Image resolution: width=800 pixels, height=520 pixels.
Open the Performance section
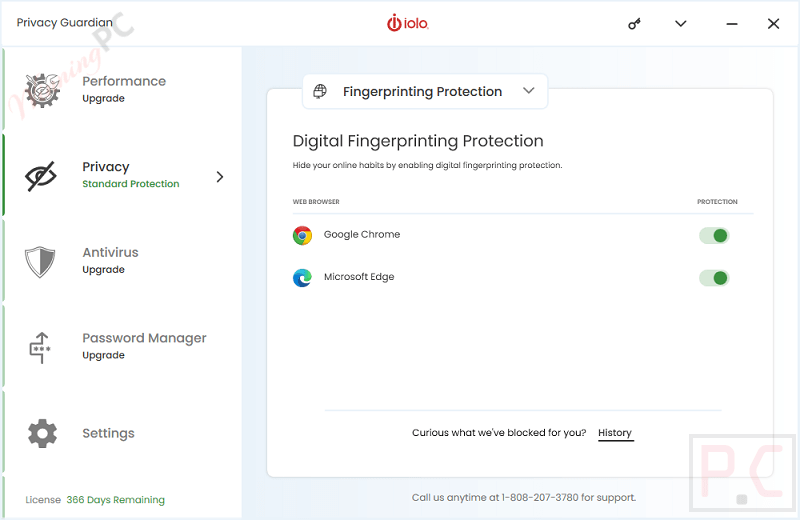[122, 90]
